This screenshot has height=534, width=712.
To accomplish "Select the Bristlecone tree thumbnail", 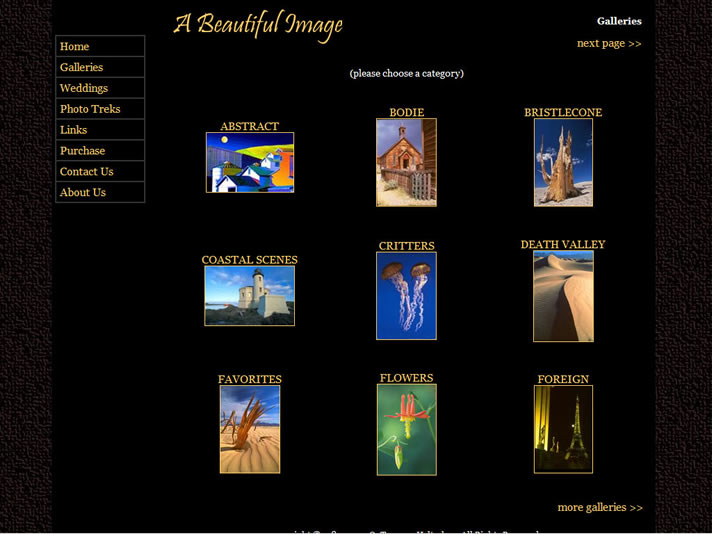I will click(x=563, y=162).
